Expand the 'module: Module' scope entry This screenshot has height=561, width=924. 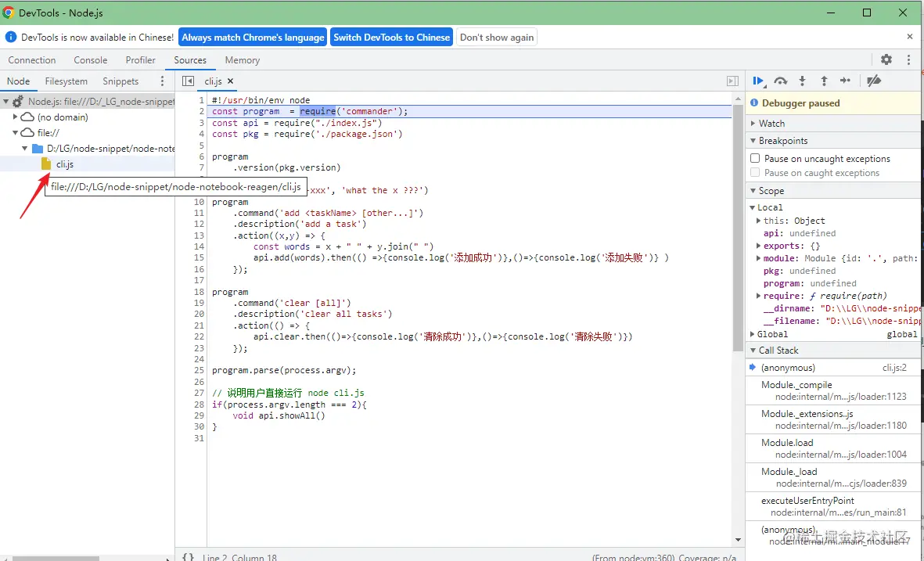coord(759,258)
